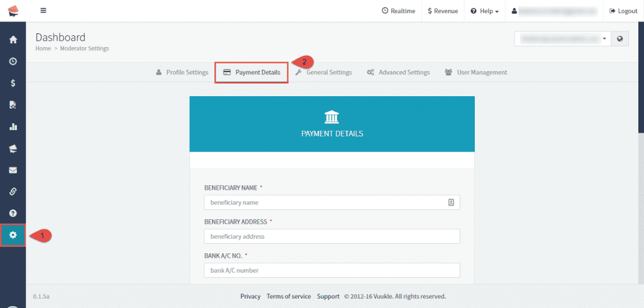Click the globe icon button
The width and height of the screenshot is (644, 308).
click(620, 39)
